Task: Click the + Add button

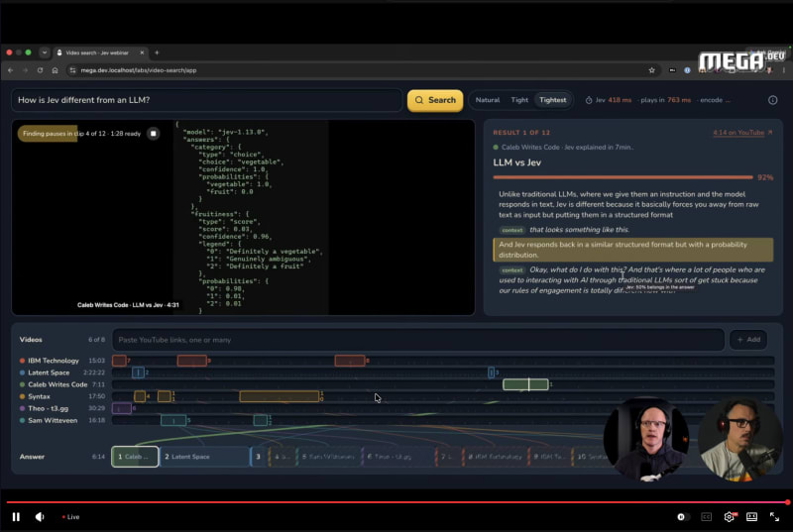Action: pos(748,340)
